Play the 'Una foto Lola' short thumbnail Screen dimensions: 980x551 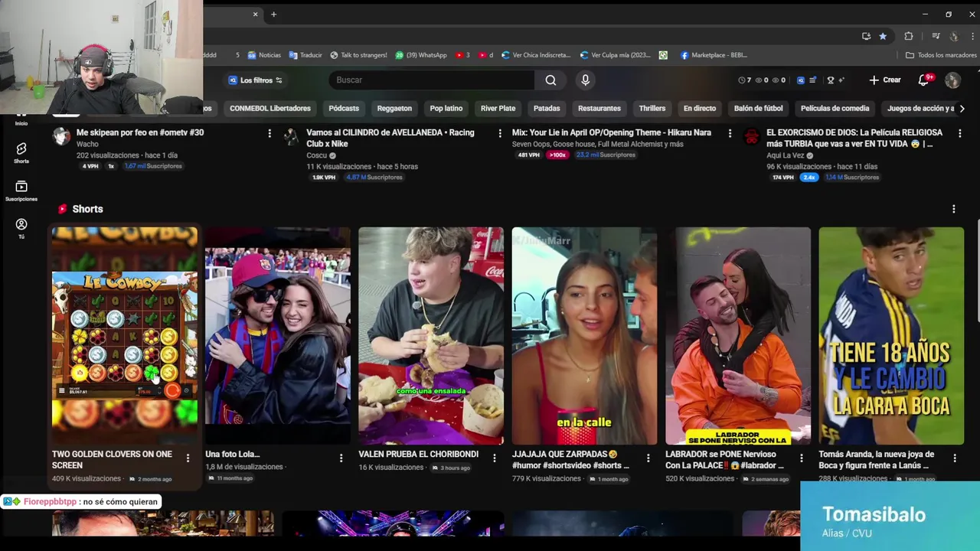point(278,335)
